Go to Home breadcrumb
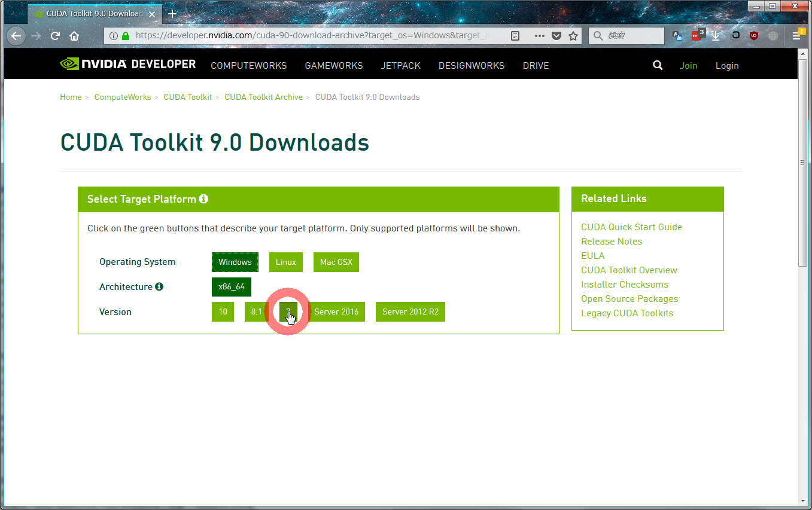 tap(71, 97)
